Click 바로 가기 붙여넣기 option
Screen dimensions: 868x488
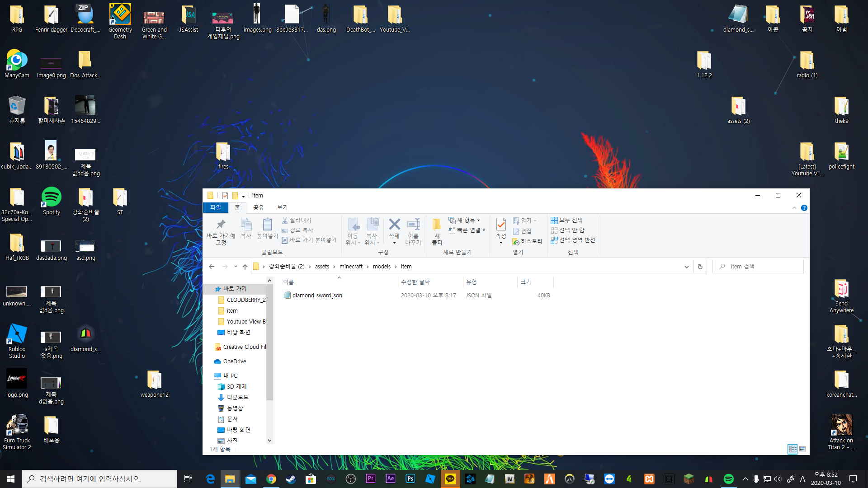(309, 240)
